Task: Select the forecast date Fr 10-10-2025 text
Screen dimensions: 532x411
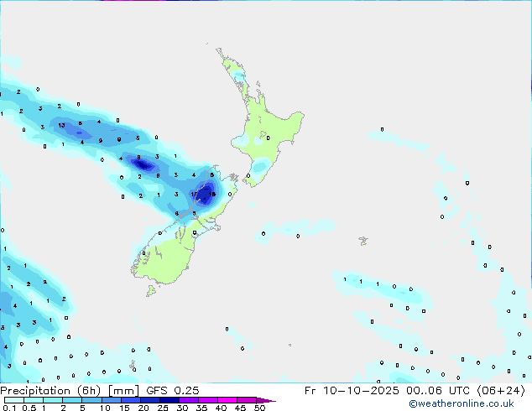Action: pos(346,390)
